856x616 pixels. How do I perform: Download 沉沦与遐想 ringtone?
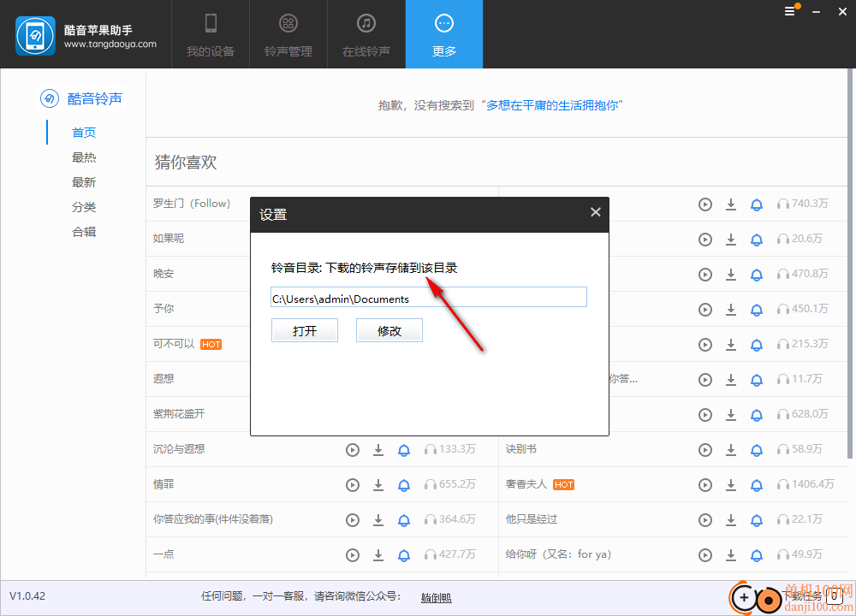coord(378,449)
